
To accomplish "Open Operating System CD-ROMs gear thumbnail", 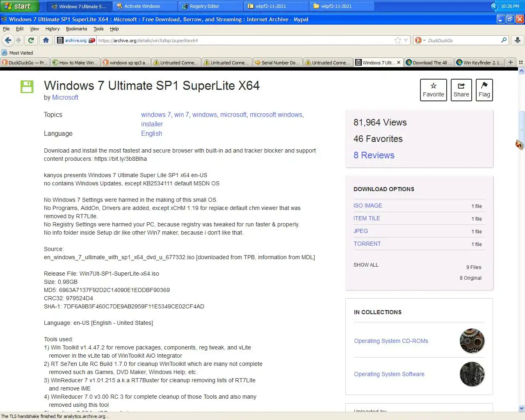I will coord(472,341).
